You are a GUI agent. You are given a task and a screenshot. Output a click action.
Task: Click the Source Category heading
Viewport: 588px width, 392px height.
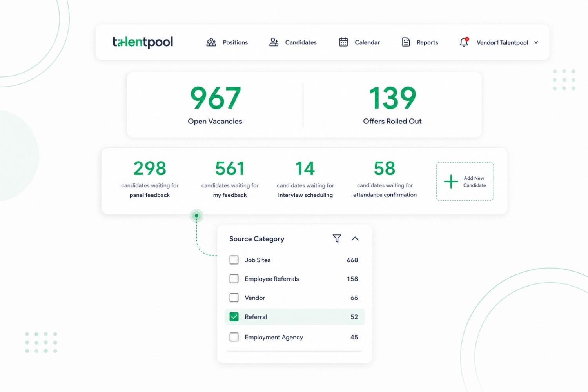[257, 239]
